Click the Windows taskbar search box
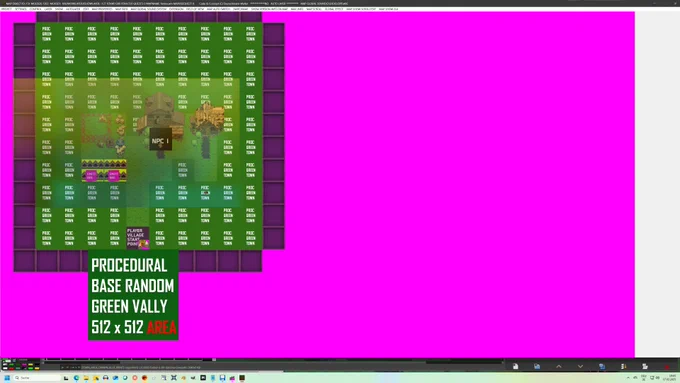Screen dimensions: 680x383 click(x=37, y=378)
